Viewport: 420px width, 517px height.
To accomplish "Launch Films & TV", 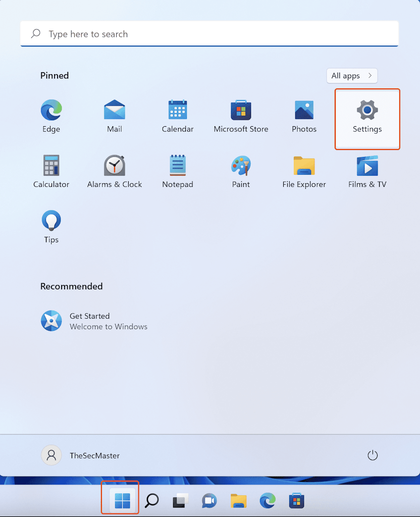I will click(x=367, y=172).
